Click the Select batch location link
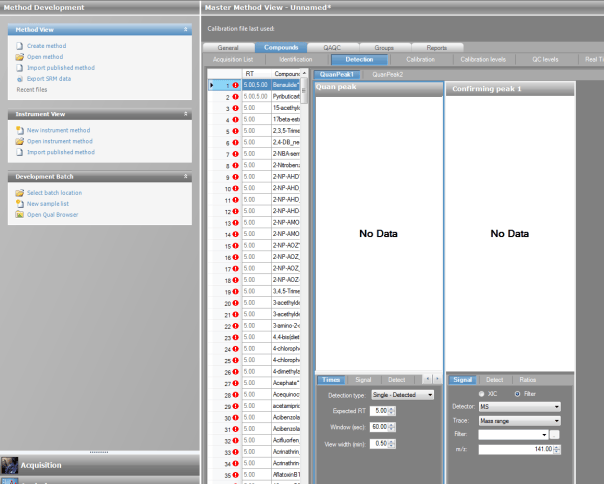The width and height of the screenshot is (604, 484). pos(54,193)
